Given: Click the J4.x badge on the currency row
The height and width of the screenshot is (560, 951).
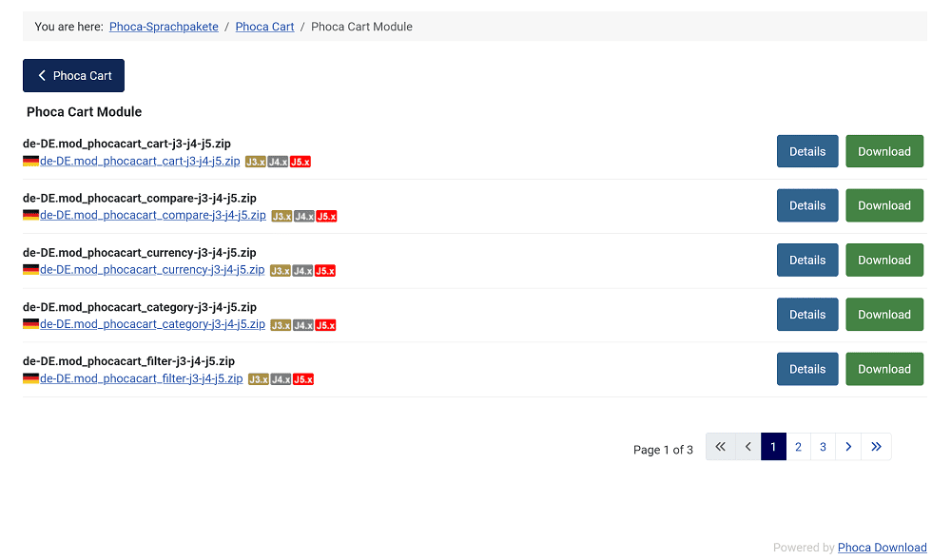Looking at the screenshot, I should click(302, 271).
